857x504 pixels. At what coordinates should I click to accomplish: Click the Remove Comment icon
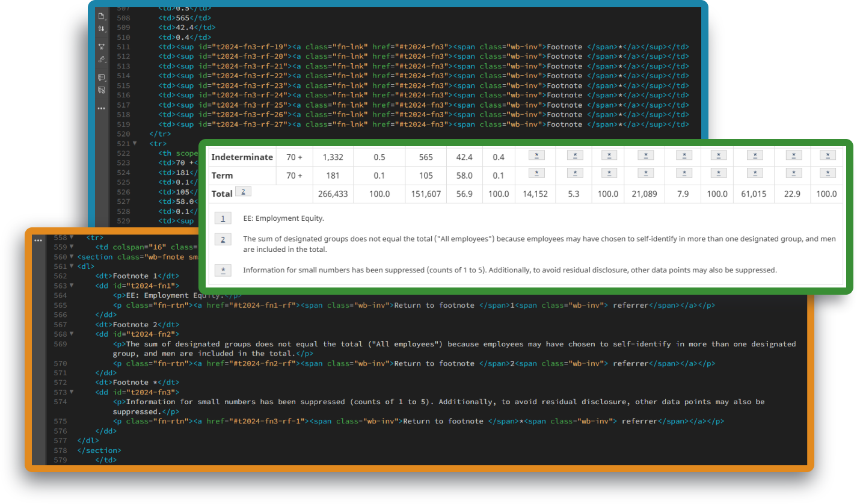pos(101,90)
